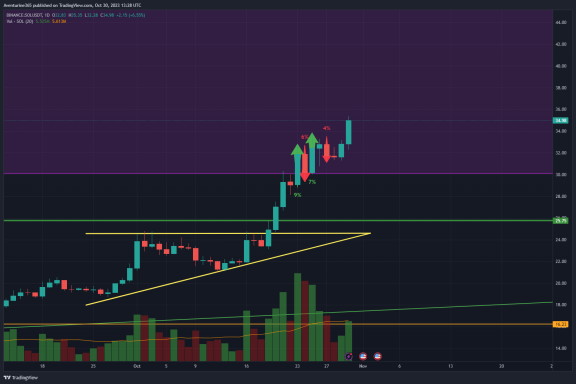Click the 30.00 price axis label

(561, 175)
